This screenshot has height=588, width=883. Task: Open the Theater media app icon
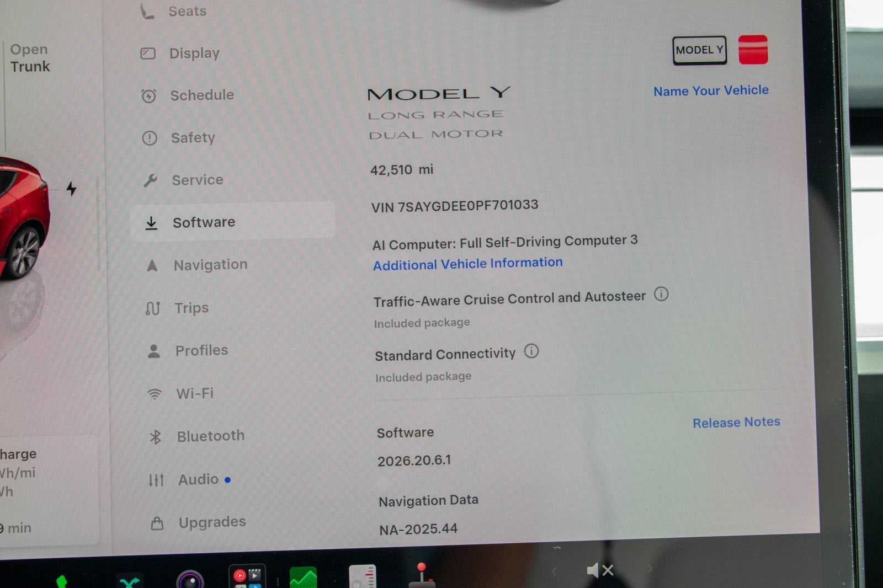247,576
